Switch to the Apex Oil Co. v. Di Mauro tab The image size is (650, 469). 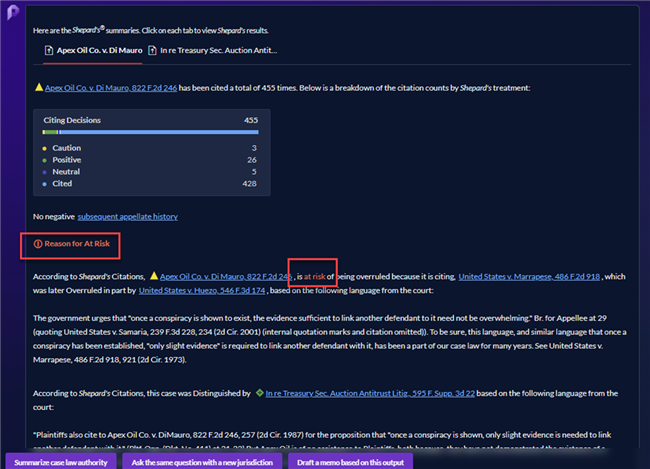(x=93, y=51)
